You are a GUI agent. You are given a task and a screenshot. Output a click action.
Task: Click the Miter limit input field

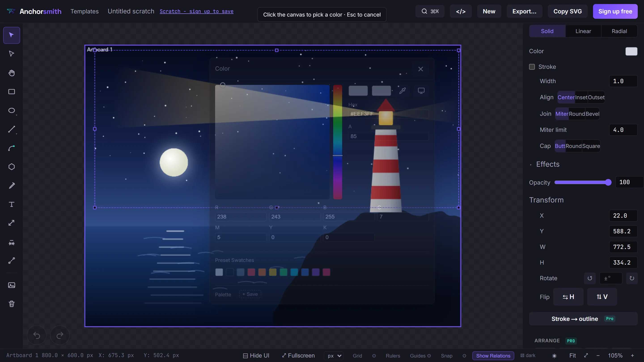623,130
